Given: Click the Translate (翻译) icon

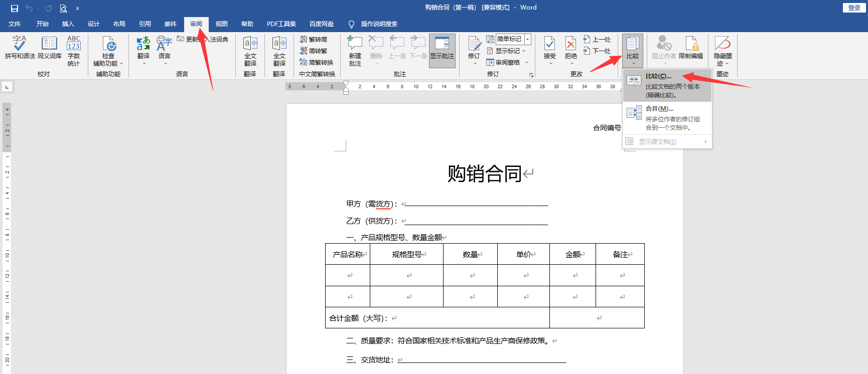Looking at the screenshot, I should tap(143, 48).
